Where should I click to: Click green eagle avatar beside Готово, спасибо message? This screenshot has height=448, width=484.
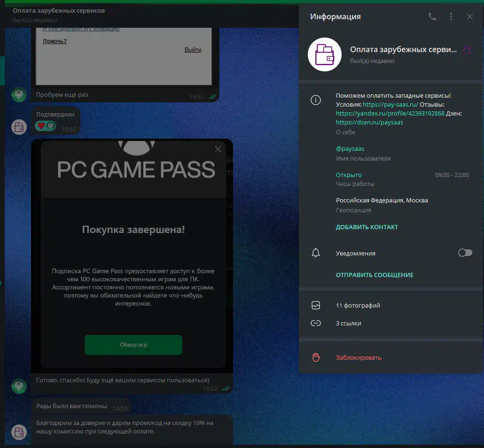coord(19,386)
